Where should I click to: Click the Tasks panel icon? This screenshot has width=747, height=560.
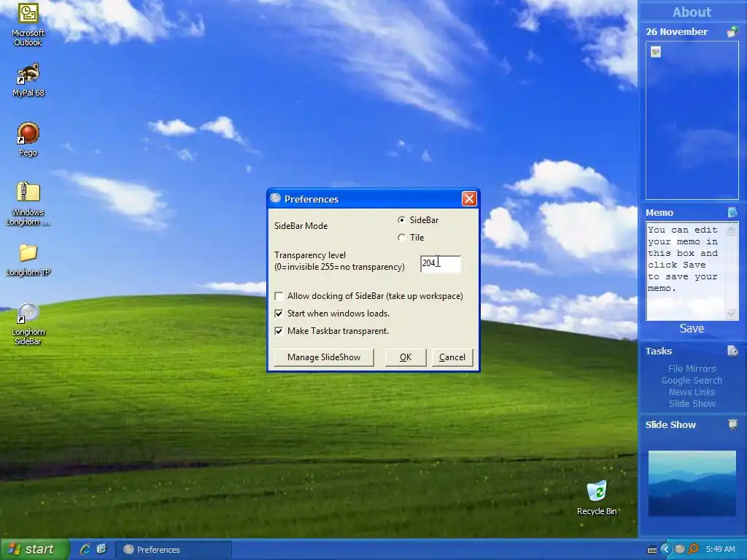point(732,351)
